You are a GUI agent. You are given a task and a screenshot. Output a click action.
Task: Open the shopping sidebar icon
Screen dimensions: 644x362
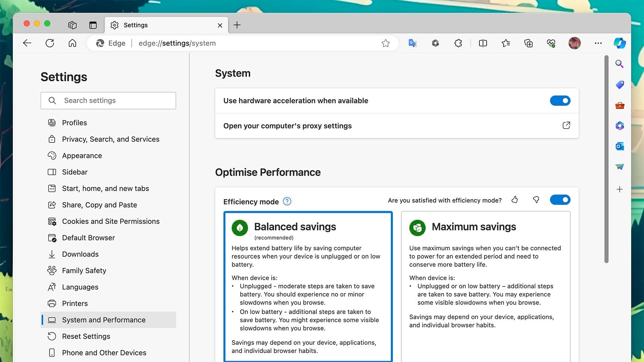point(619,85)
